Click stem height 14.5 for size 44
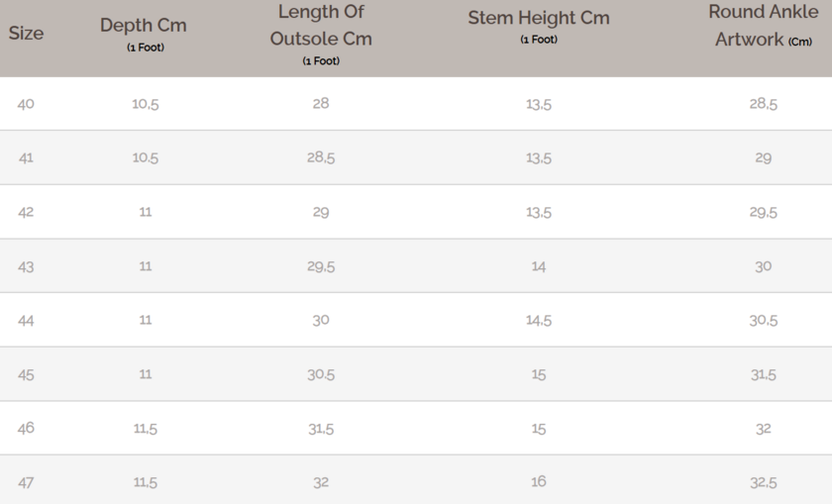This screenshot has width=832, height=504. (539, 321)
